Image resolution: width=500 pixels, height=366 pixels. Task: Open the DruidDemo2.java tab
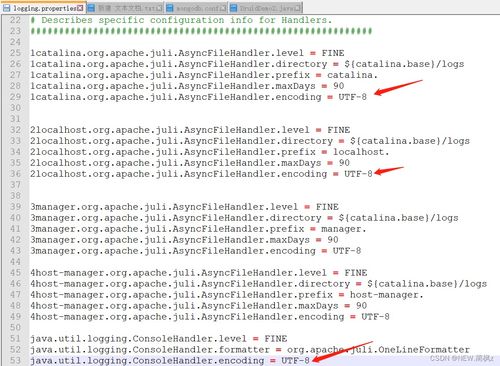266,7
